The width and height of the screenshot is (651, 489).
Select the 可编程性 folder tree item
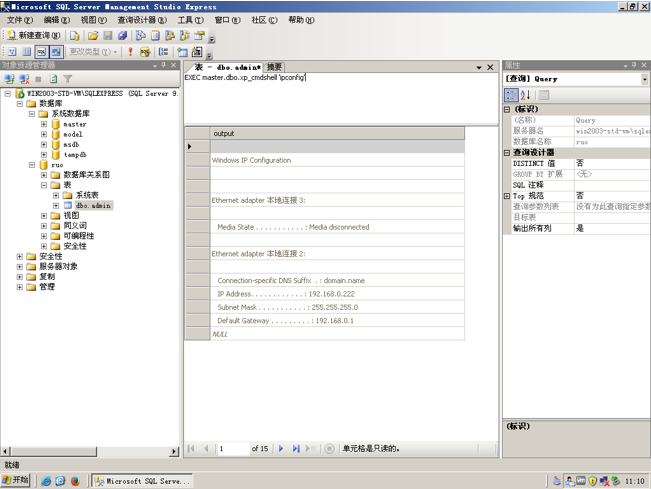(78, 236)
